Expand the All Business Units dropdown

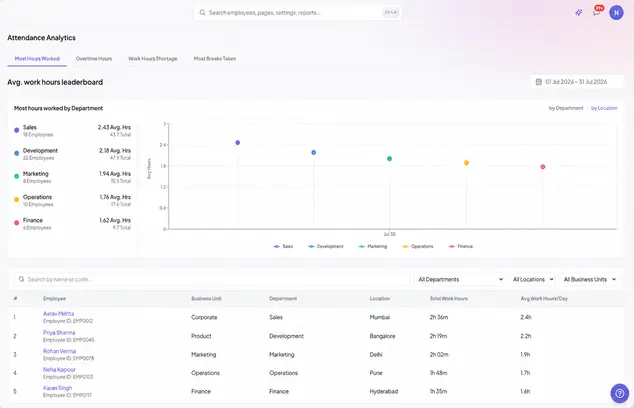[590, 279]
